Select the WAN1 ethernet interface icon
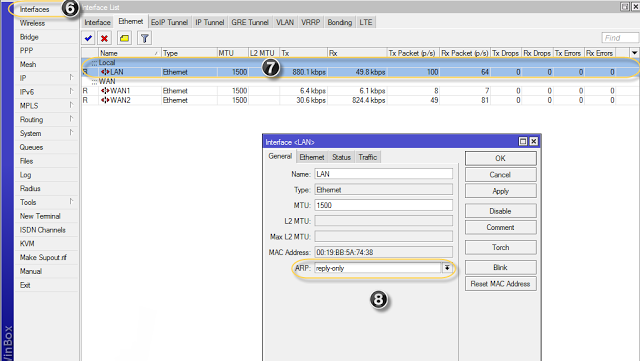The height and width of the screenshot is (361, 640). coord(105,91)
